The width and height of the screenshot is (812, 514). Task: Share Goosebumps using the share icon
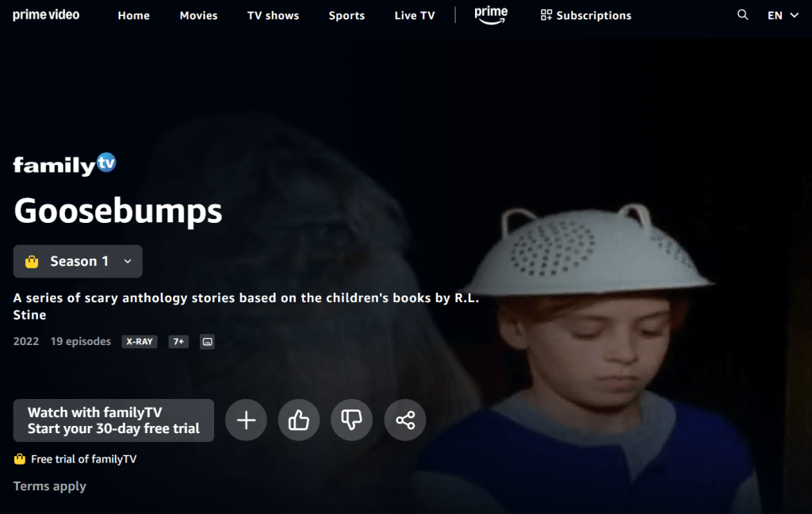tap(405, 420)
